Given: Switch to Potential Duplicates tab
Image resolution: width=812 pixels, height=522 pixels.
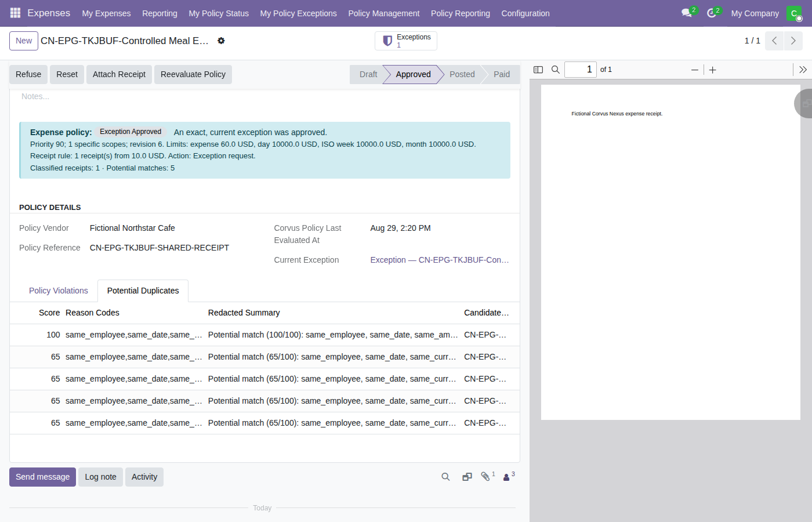Looking at the screenshot, I should 143,291.
